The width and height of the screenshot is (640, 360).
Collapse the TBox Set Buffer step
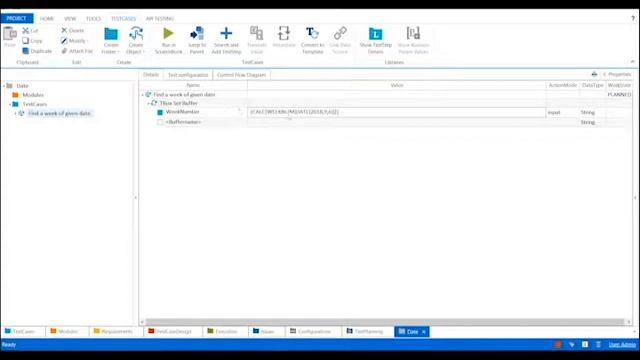(x=149, y=104)
